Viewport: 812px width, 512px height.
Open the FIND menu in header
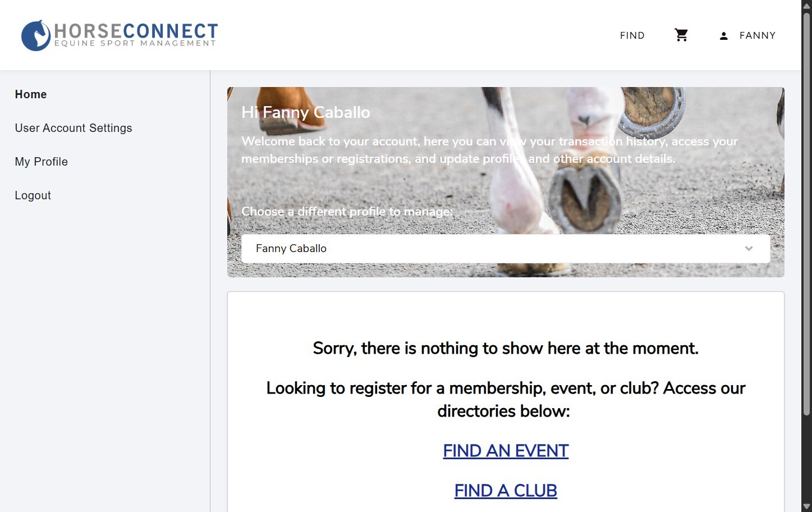point(632,35)
